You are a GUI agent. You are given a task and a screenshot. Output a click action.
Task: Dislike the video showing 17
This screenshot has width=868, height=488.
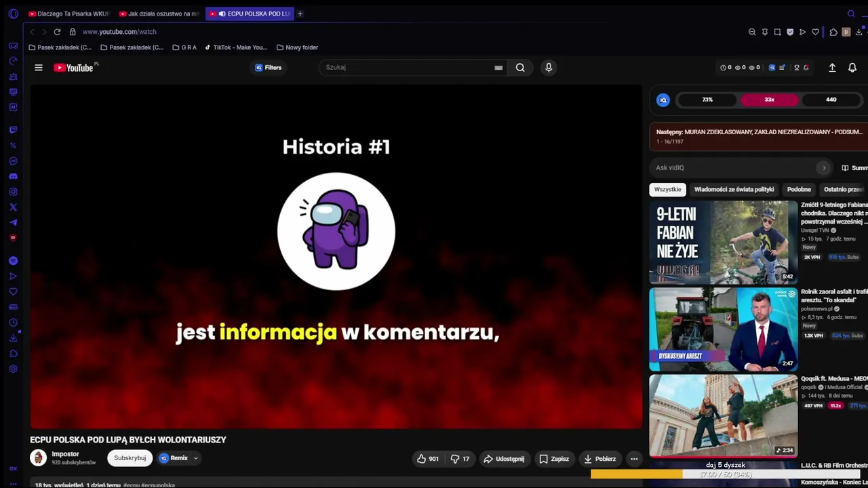[x=460, y=459]
